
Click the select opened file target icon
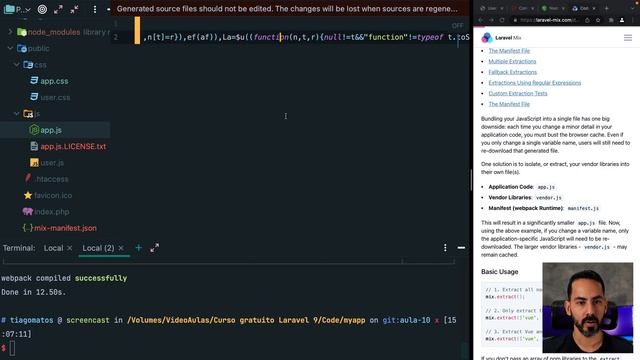tap(42, 9)
